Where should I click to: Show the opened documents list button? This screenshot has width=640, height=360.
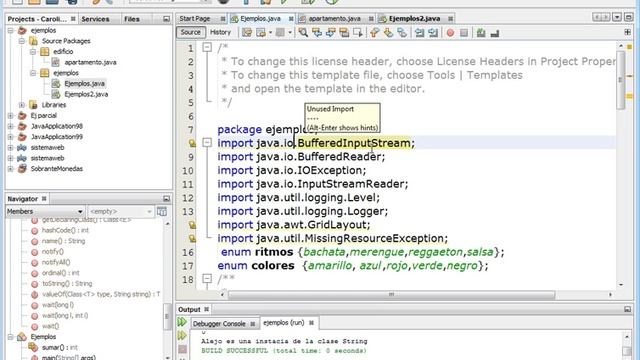click(x=617, y=17)
